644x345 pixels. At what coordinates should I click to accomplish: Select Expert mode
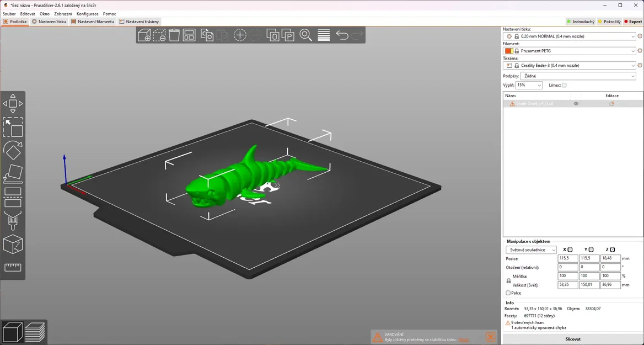(x=633, y=22)
